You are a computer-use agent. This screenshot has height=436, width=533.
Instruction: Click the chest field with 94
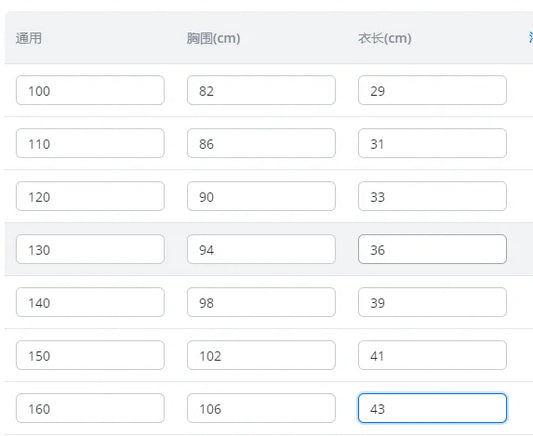[261, 249]
